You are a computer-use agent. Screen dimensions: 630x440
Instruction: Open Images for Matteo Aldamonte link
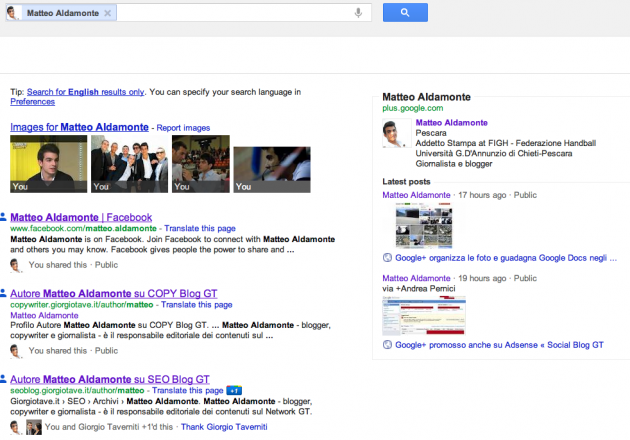click(x=80, y=127)
